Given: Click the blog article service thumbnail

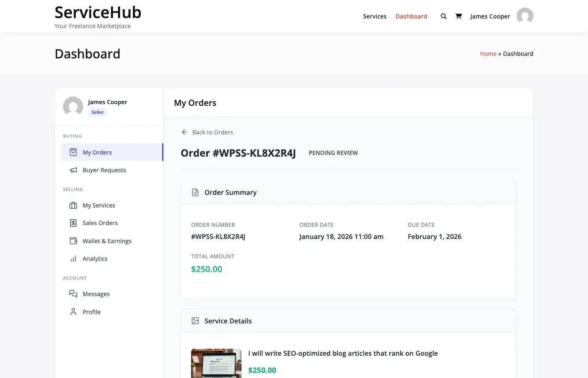Looking at the screenshot, I should coord(216,364).
